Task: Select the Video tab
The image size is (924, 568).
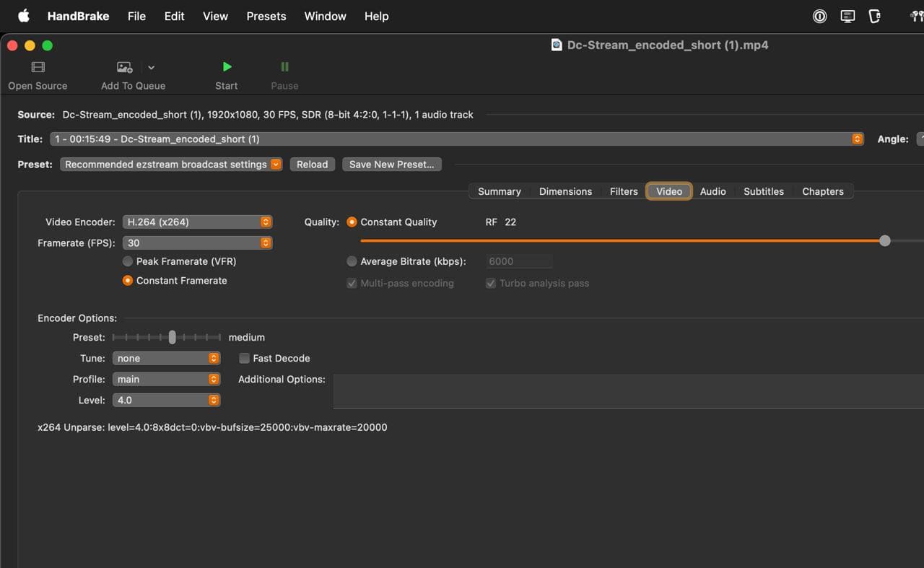Action: click(669, 191)
